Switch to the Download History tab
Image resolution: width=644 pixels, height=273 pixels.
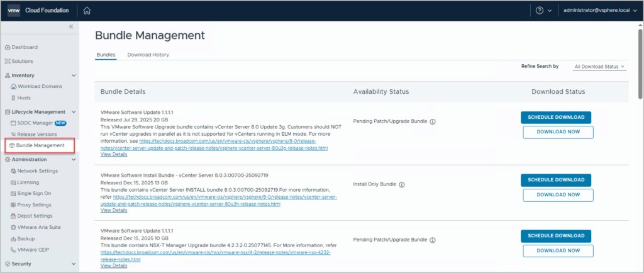click(148, 55)
